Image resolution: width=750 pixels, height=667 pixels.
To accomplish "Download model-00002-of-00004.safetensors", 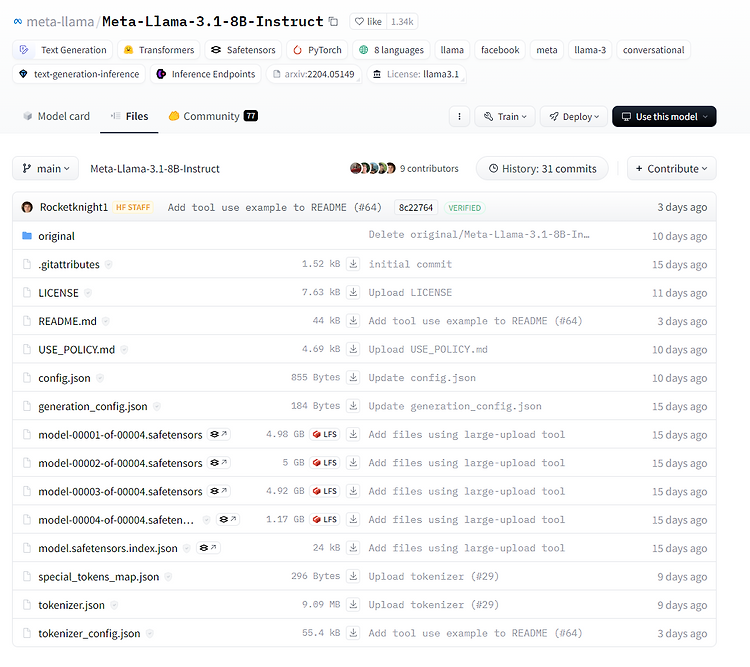I will [x=353, y=462].
